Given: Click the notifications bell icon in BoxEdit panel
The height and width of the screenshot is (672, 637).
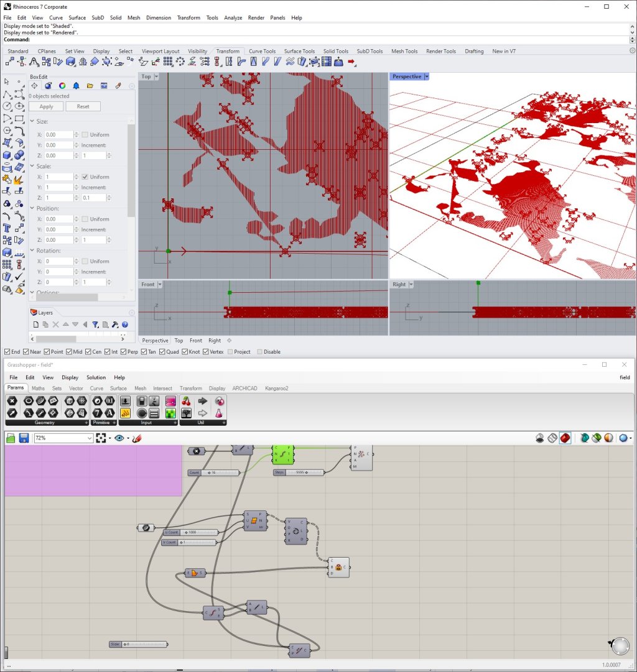Looking at the screenshot, I should pyautogui.click(x=76, y=86).
